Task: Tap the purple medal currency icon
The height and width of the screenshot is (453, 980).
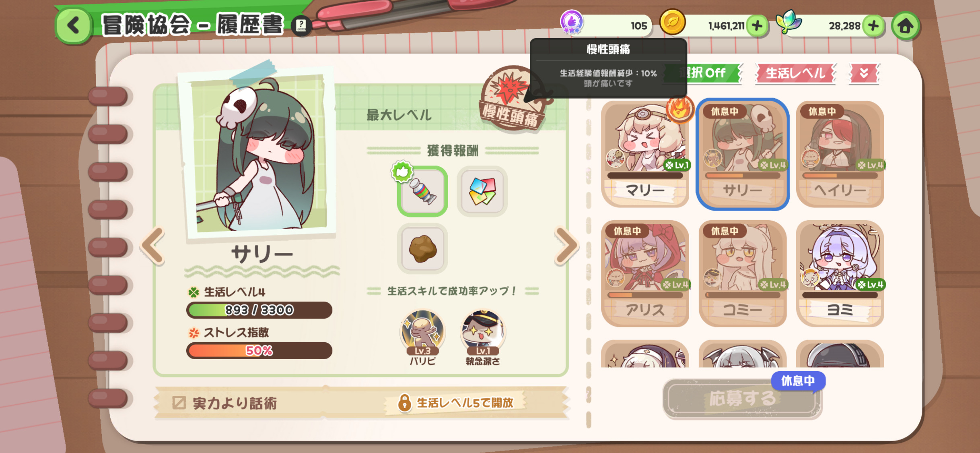Action: (572, 22)
